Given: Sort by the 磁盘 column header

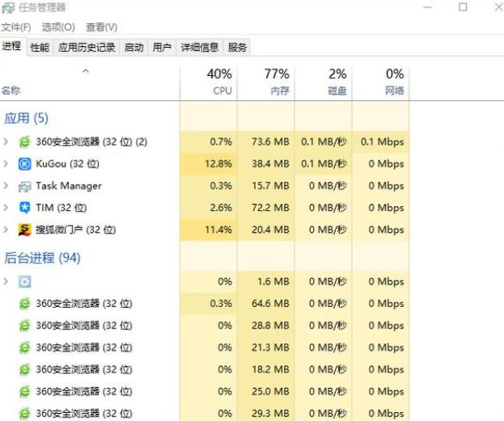Looking at the screenshot, I should coord(323,83).
